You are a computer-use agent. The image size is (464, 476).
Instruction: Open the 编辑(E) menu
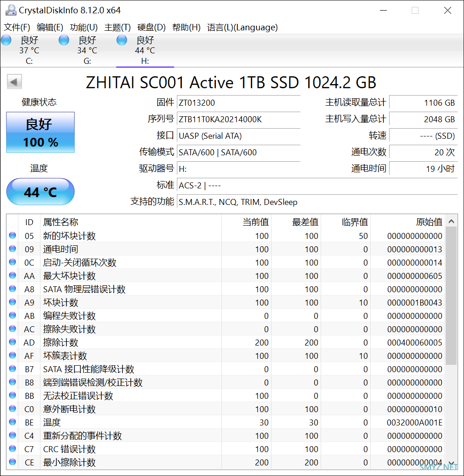point(50,27)
